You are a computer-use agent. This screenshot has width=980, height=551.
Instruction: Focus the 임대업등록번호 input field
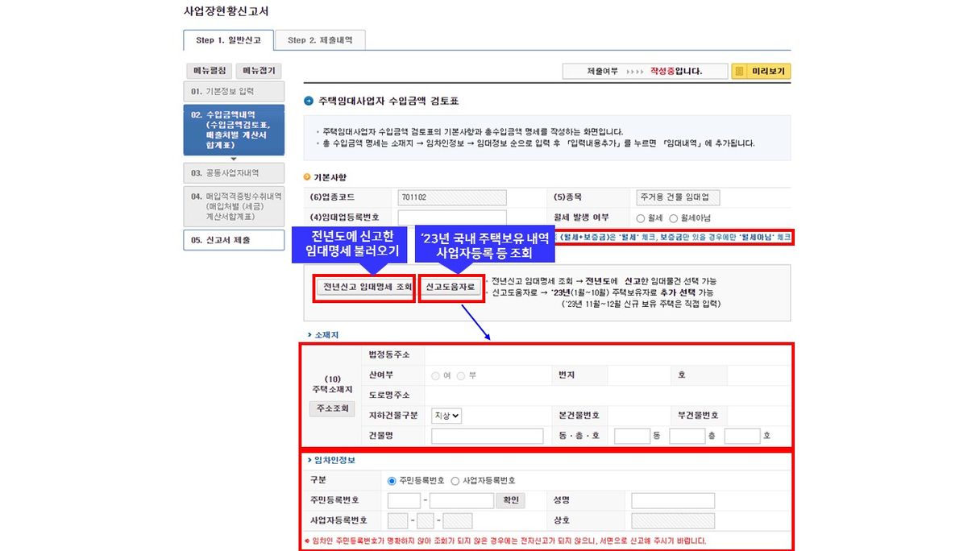(x=452, y=217)
